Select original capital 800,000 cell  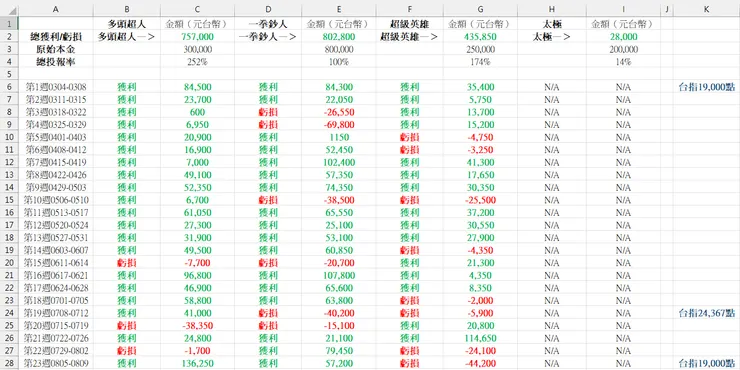coord(338,49)
